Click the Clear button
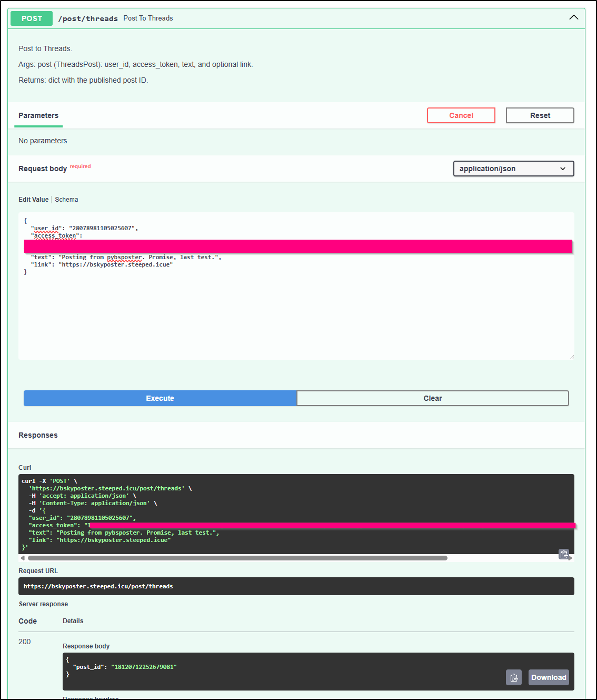The height and width of the screenshot is (700, 597). click(x=433, y=398)
